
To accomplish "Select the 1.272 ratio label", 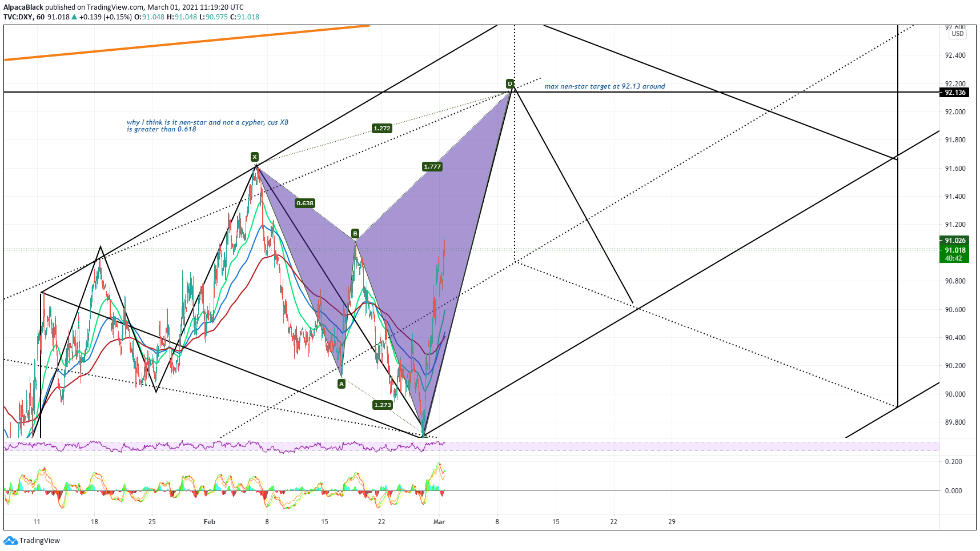I will pos(382,128).
